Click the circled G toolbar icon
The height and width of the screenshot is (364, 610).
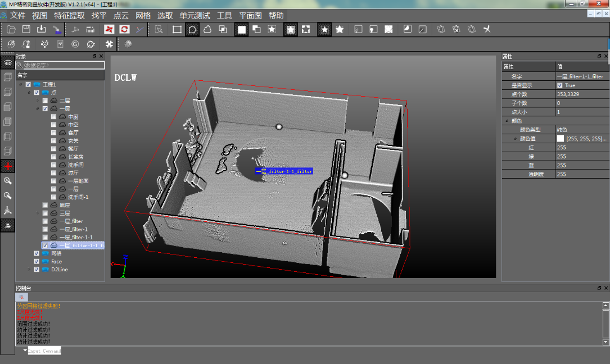75,44
